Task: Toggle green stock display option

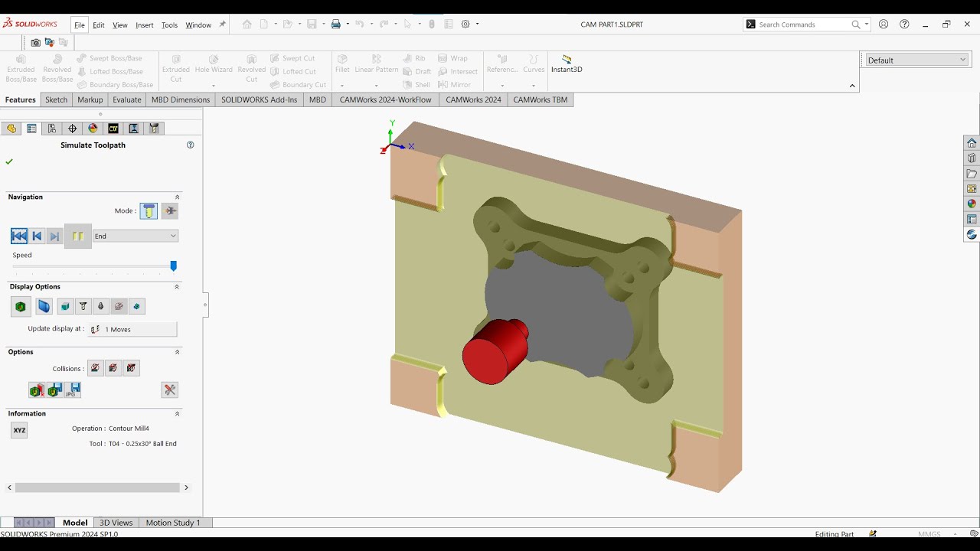Action: pyautogui.click(x=21, y=307)
